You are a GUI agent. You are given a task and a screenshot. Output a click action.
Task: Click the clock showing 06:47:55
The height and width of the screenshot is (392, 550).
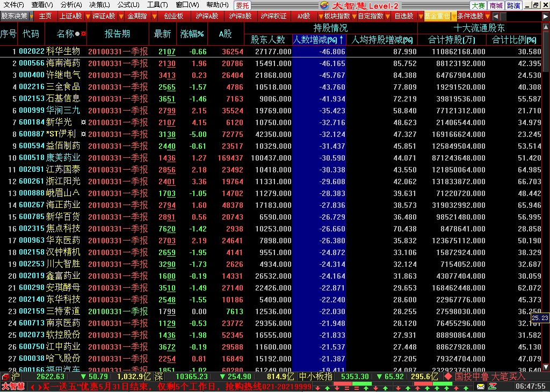530,387
